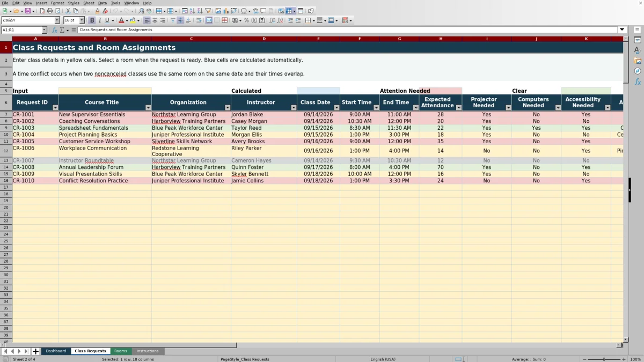Click the Sort Ascending icon

(x=192, y=11)
